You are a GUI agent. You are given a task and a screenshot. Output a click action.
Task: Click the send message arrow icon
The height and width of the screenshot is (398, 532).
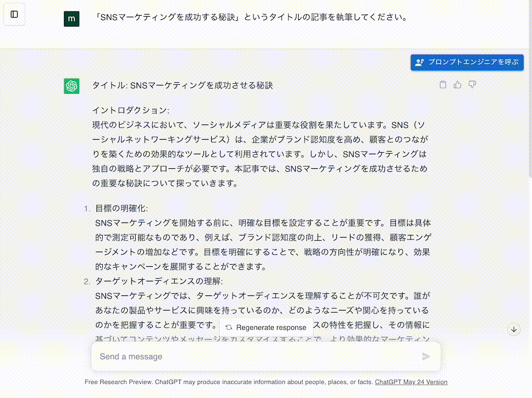pyautogui.click(x=426, y=356)
